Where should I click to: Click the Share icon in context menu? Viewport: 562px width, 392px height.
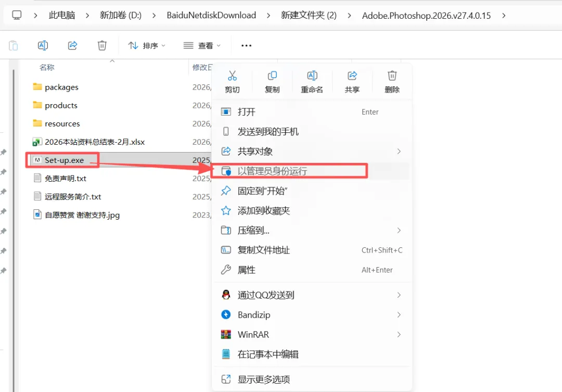point(352,75)
